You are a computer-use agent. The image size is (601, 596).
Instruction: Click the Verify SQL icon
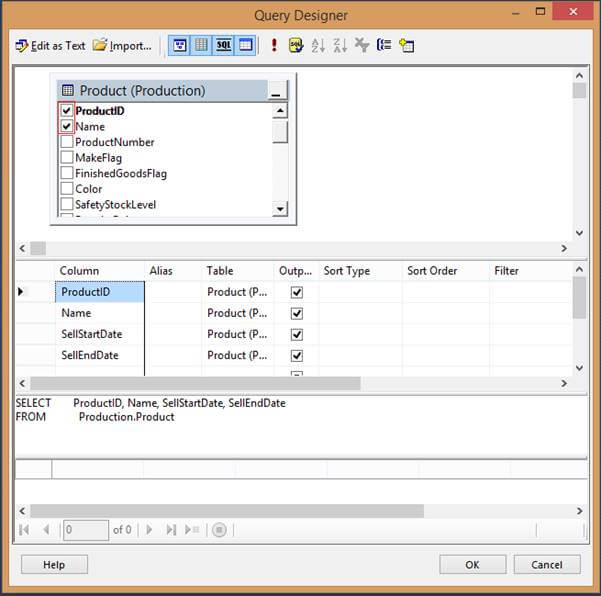tap(296, 46)
